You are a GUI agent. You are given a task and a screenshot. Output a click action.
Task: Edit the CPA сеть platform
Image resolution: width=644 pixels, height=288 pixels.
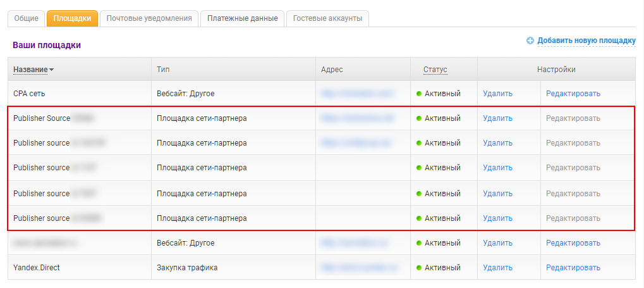tap(573, 94)
